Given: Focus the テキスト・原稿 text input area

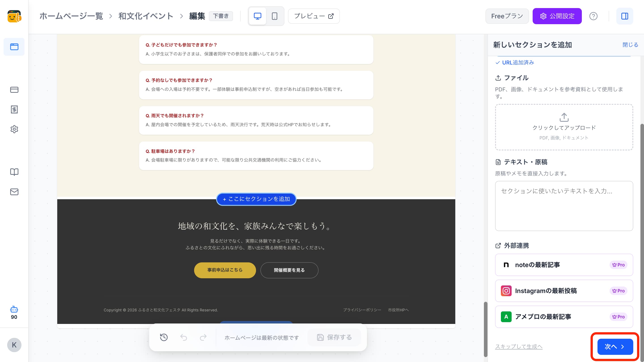Looking at the screenshot, I should [x=564, y=206].
